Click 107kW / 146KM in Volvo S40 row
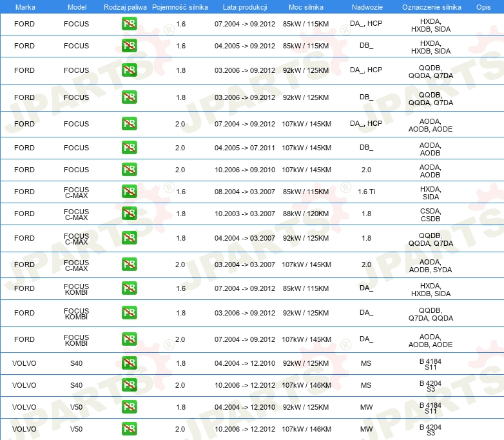Screen dimensions: 504x440 click(x=306, y=385)
